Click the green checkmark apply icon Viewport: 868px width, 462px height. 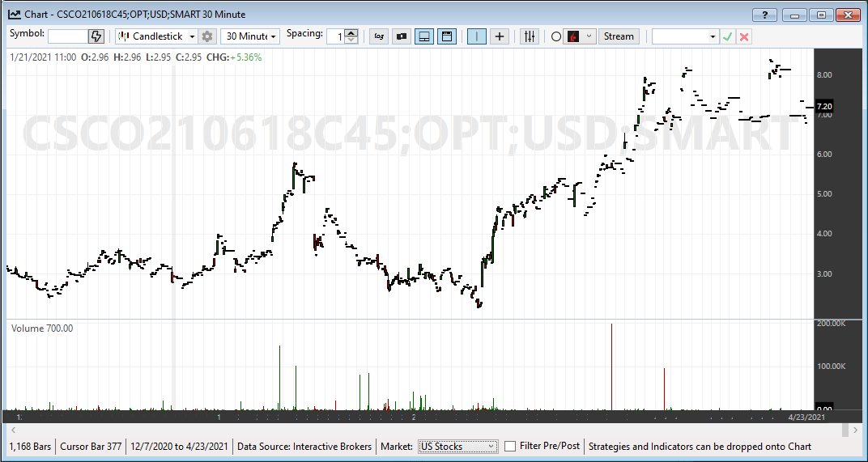point(727,37)
